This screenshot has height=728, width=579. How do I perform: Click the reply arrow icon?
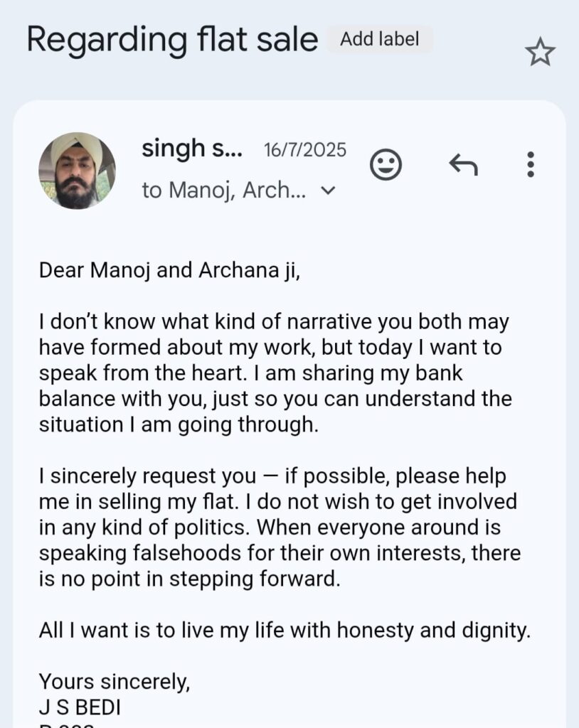coord(463,166)
